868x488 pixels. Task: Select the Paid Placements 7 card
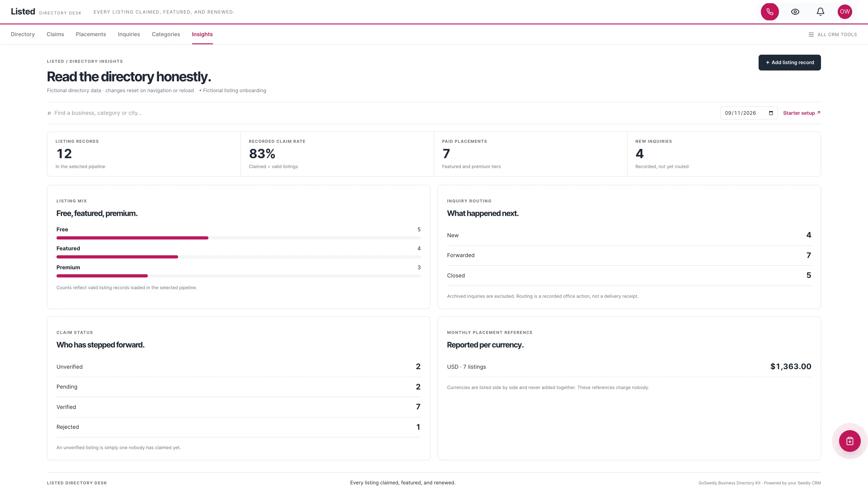530,154
